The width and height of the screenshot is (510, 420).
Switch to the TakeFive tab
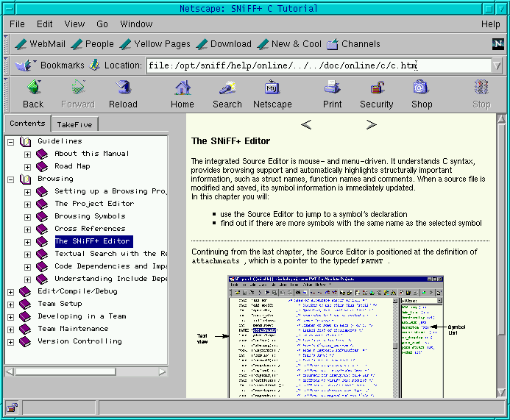(x=74, y=124)
